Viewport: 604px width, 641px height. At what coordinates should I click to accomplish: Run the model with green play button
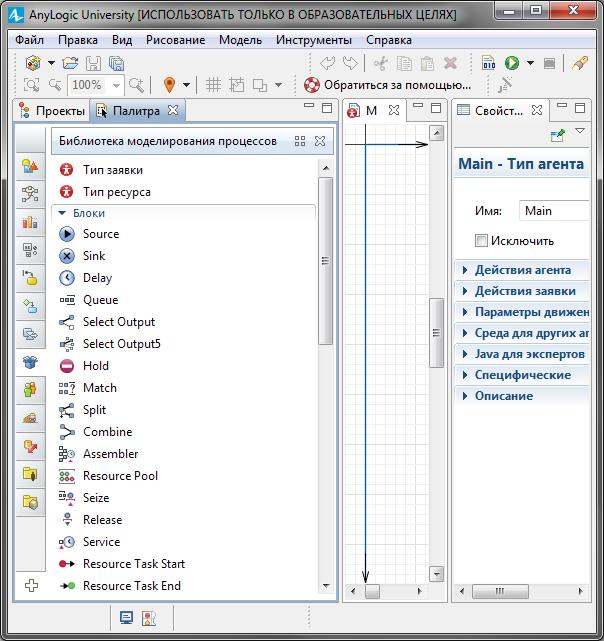point(512,63)
